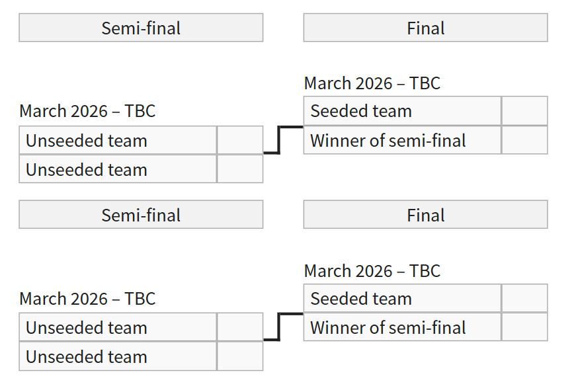Click score box beside first-bracket Winner of semi-final

coord(524,140)
